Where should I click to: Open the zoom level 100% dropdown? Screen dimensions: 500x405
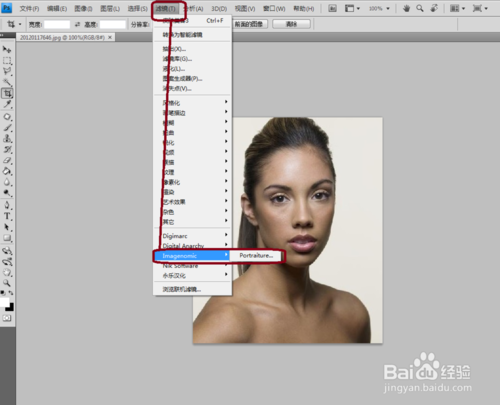379,8
